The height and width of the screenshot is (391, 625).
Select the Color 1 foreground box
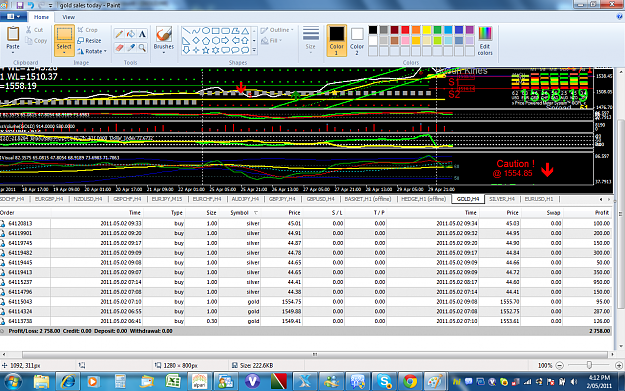tap(336, 40)
